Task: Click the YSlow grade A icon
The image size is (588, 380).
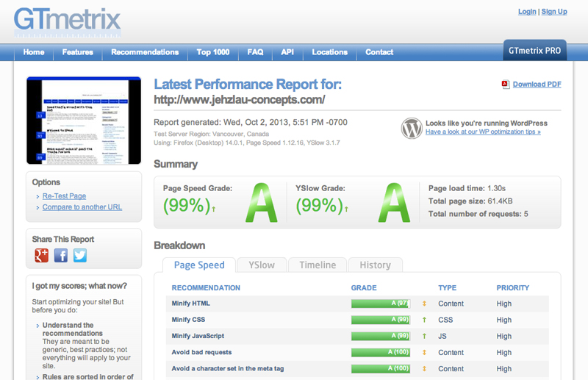Action: [x=394, y=201]
